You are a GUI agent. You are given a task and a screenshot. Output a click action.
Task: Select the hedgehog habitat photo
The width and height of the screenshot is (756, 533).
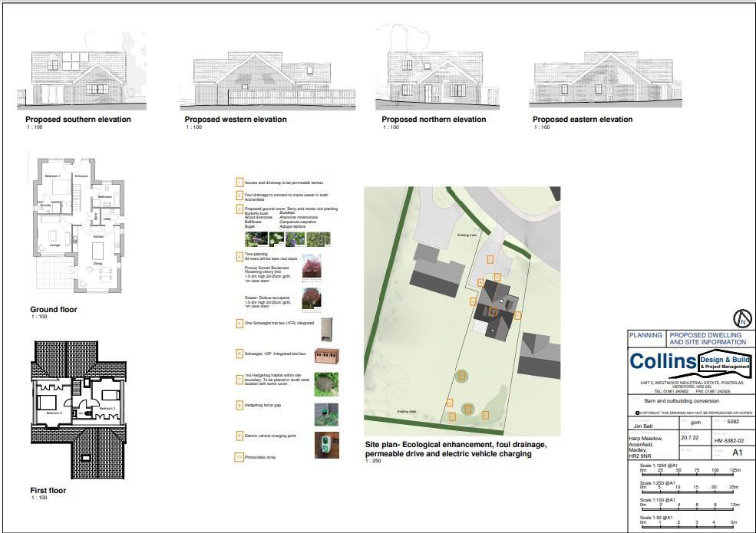pos(326,384)
